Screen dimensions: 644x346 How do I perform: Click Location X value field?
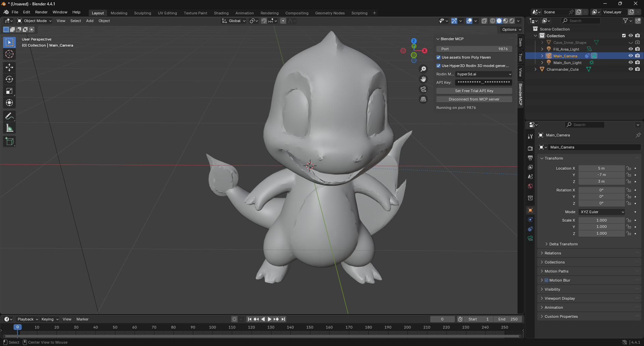tap(601, 168)
